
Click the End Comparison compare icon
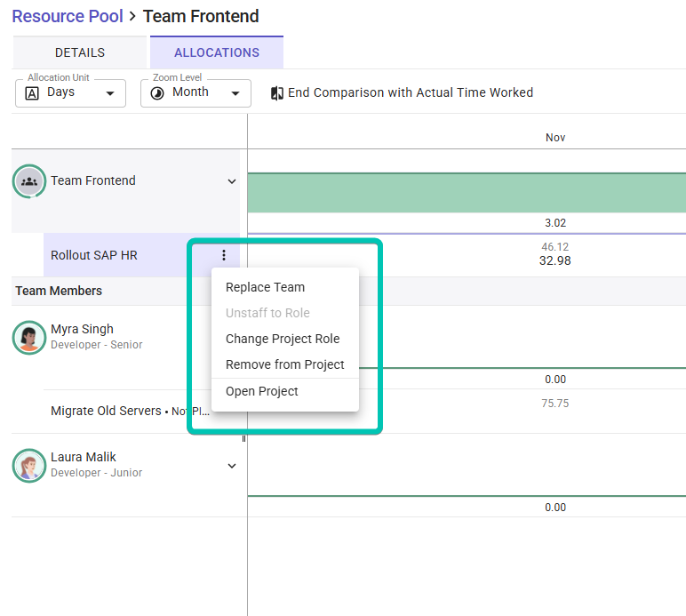277,93
